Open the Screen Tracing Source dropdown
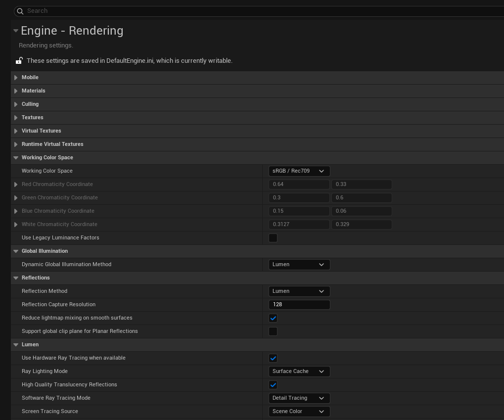 coord(299,412)
